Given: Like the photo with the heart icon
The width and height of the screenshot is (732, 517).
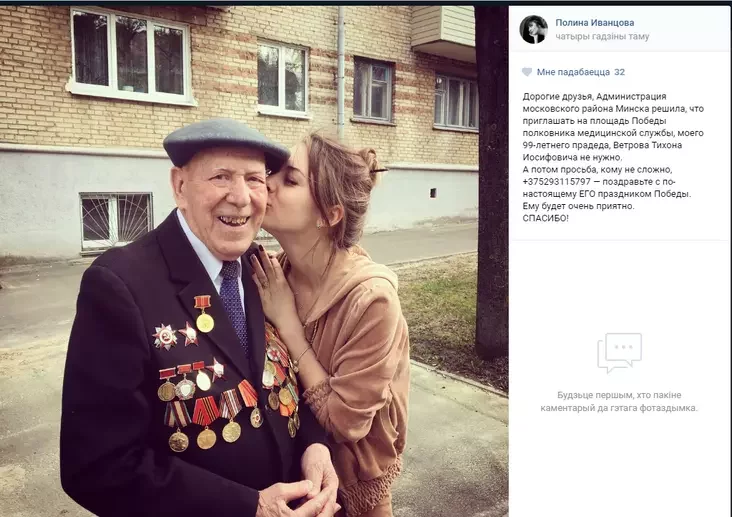Looking at the screenshot, I should [527, 72].
